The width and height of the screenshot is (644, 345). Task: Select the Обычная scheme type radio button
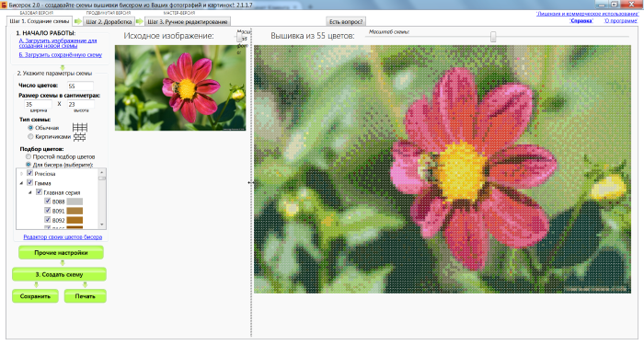point(30,128)
